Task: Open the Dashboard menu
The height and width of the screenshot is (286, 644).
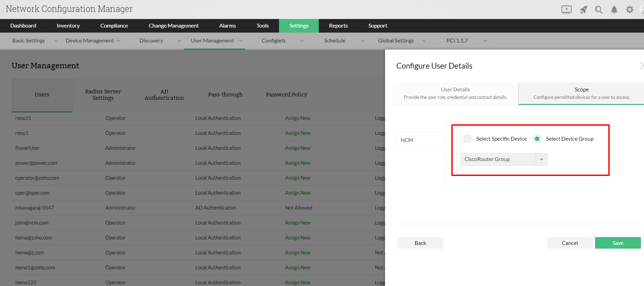Action: click(23, 26)
